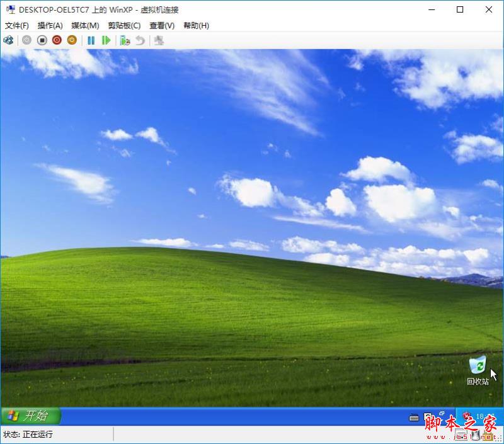The height and width of the screenshot is (444, 504).
Task: Minimize the virtual machine connection window
Action: tap(432, 9)
